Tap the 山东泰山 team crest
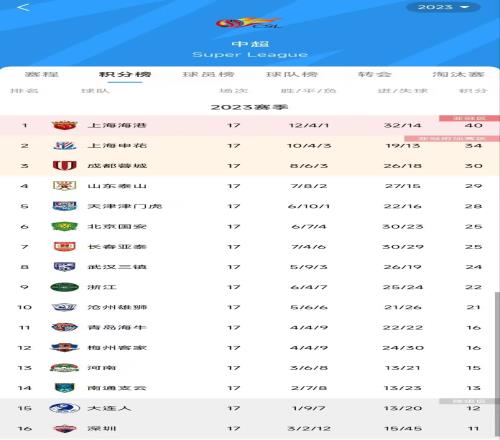The width and height of the screenshot is (500, 440). pyautogui.click(x=65, y=186)
